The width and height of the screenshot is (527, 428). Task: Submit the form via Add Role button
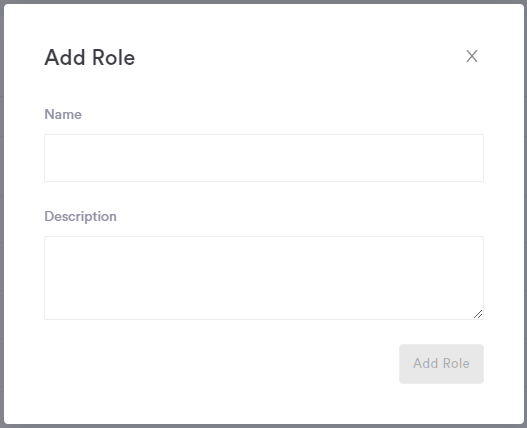[441, 363]
